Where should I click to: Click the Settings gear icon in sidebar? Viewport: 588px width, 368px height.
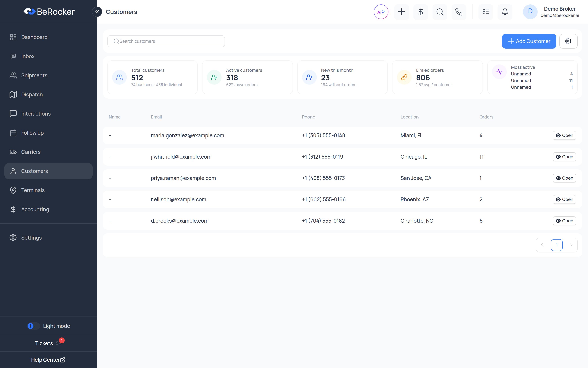coord(13,238)
